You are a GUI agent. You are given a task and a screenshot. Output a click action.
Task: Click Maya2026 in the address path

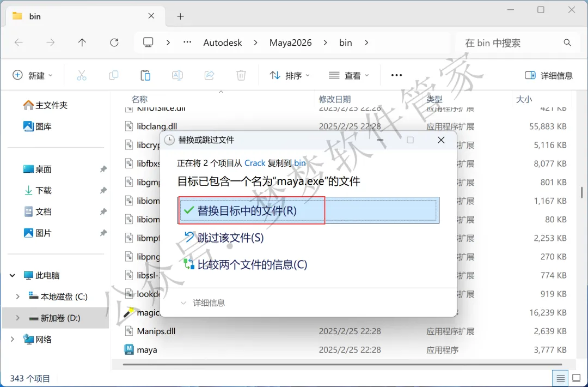(x=291, y=43)
